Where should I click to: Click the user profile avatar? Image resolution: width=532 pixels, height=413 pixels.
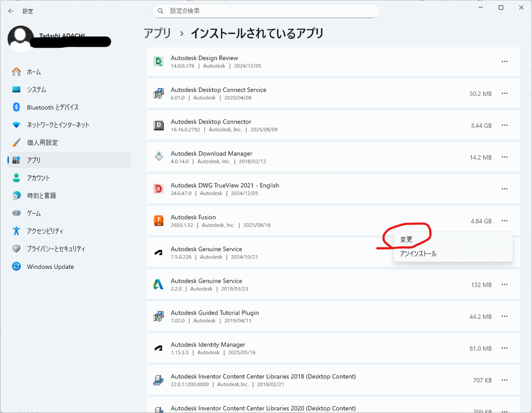click(21, 39)
